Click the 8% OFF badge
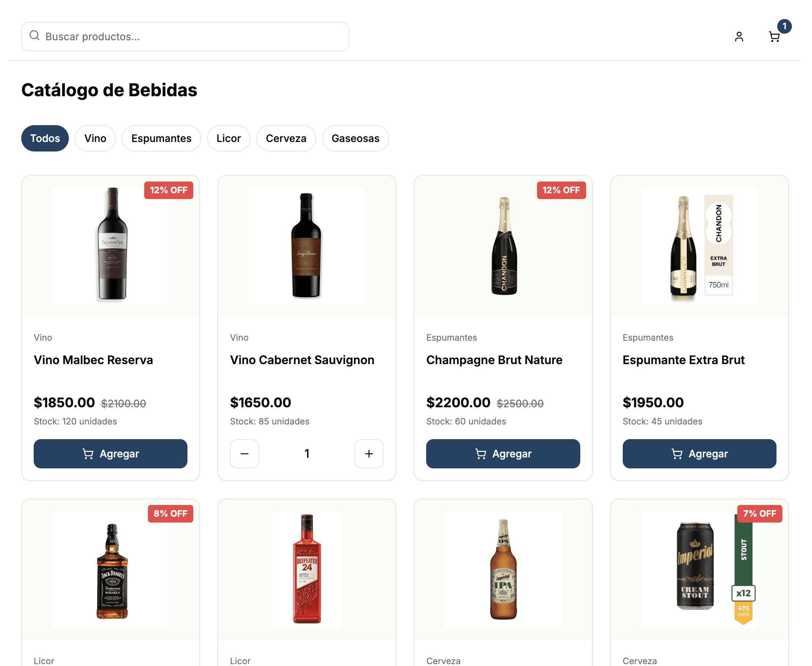 170,513
